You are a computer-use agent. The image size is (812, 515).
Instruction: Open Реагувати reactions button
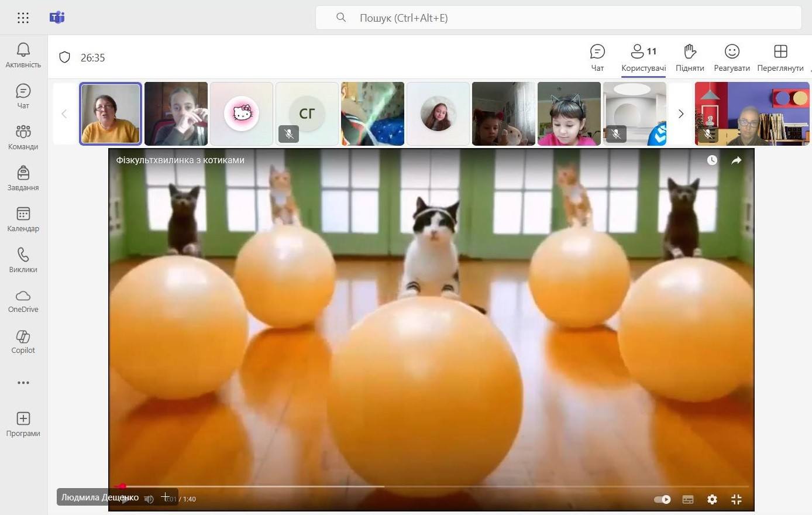[x=732, y=57]
